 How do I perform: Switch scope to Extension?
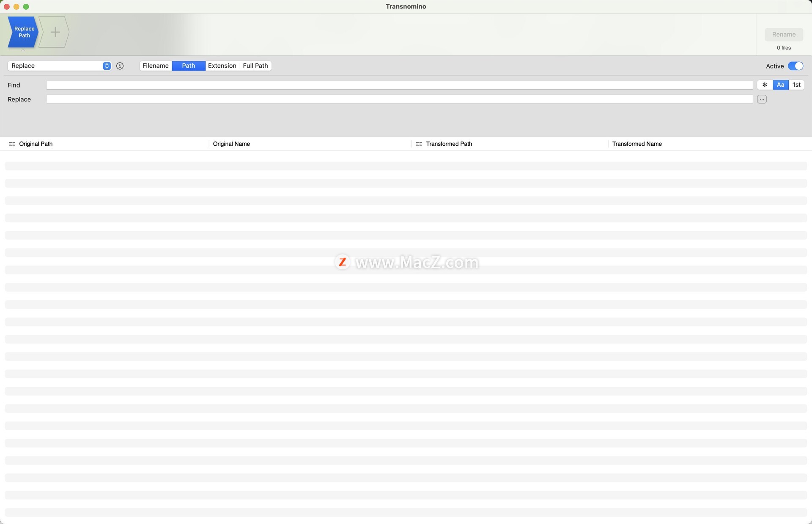tap(222, 66)
